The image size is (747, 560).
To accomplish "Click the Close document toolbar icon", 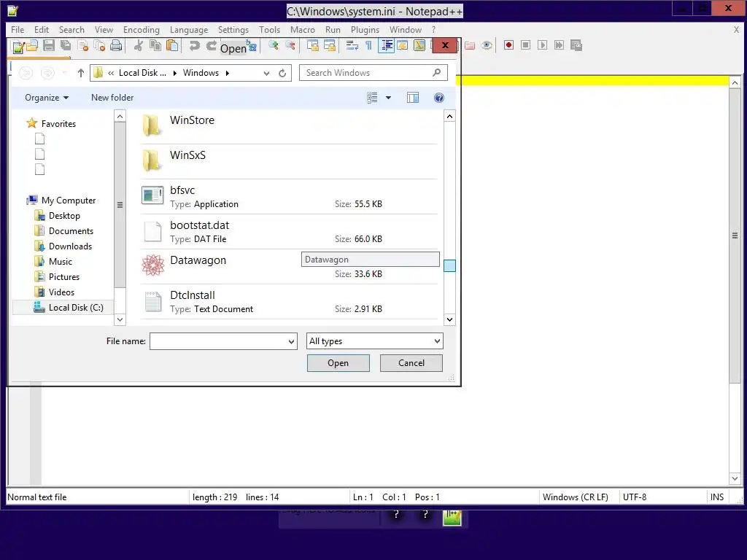I will [83, 46].
